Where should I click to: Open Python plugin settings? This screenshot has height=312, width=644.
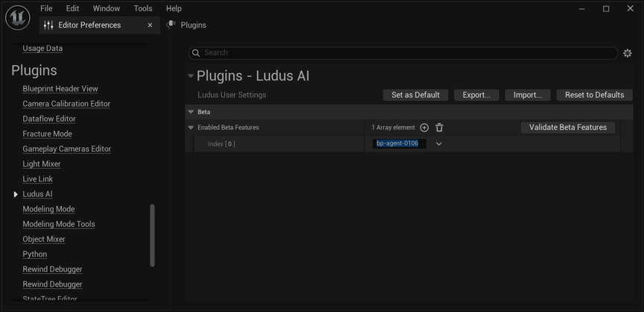pyautogui.click(x=35, y=255)
